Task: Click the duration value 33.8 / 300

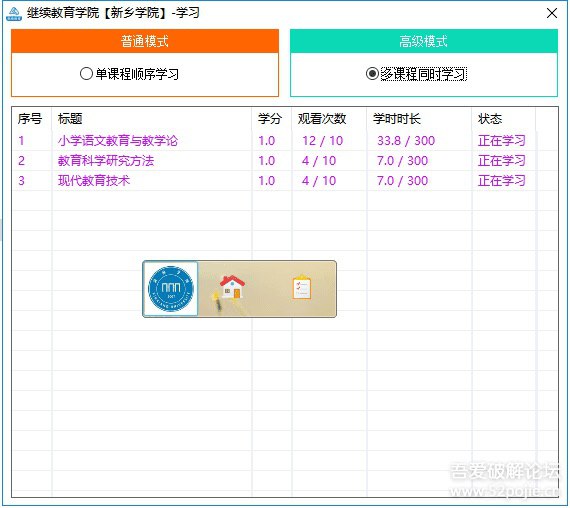Action: [x=406, y=141]
